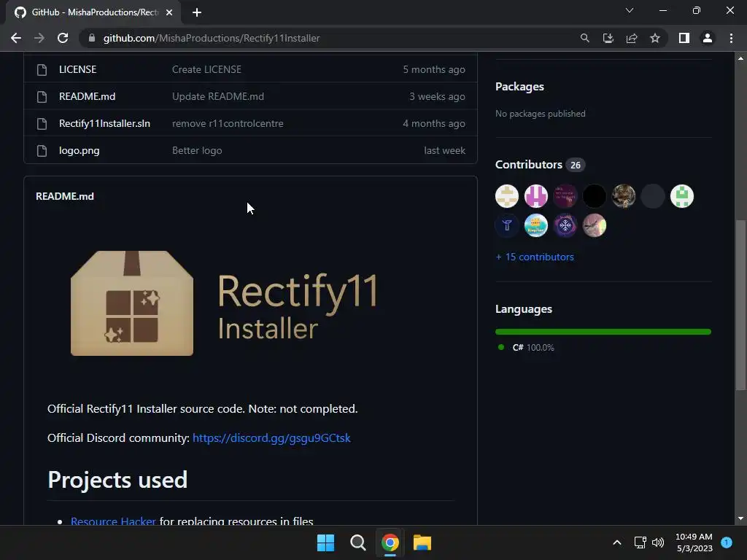Open the solid black contributor avatar
The height and width of the screenshot is (560, 747).
point(595,196)
